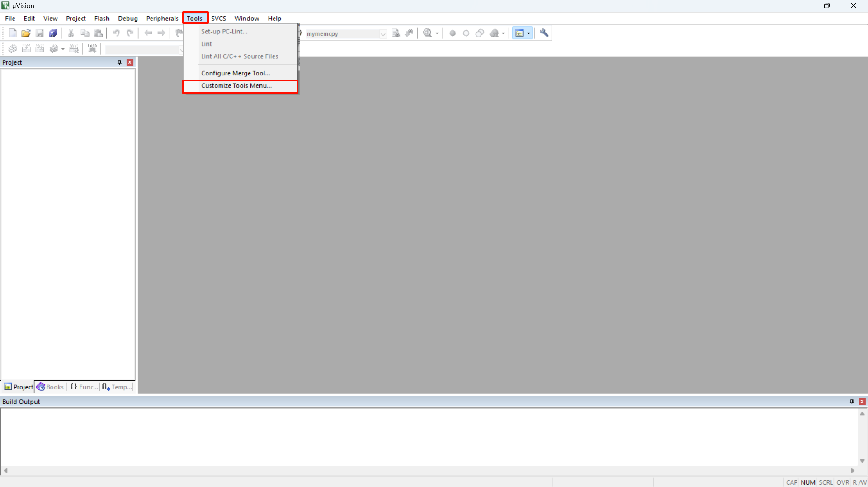Open the Peripherals menu

click(x=162, y=18)
